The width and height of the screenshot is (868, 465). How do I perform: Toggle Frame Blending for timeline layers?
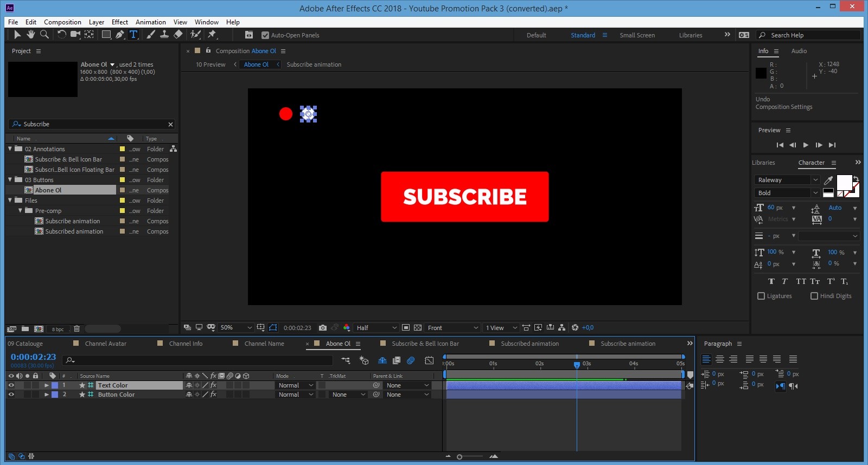click(397, 360)
